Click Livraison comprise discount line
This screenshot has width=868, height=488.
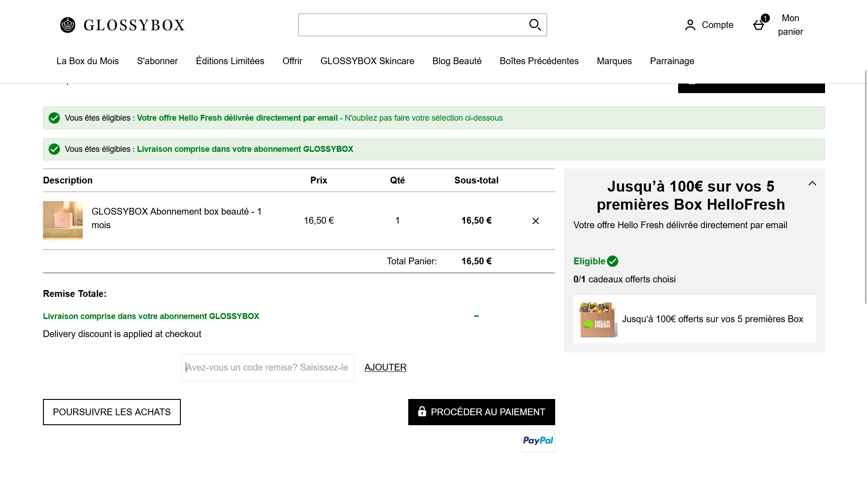tap(151, 316)
